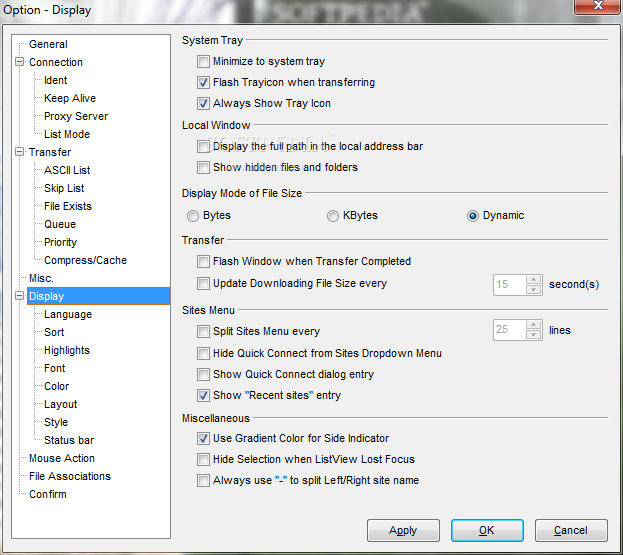Viewport: 623px width, 555px height.
Task: Open Language settings
Action: click(68, 314)
